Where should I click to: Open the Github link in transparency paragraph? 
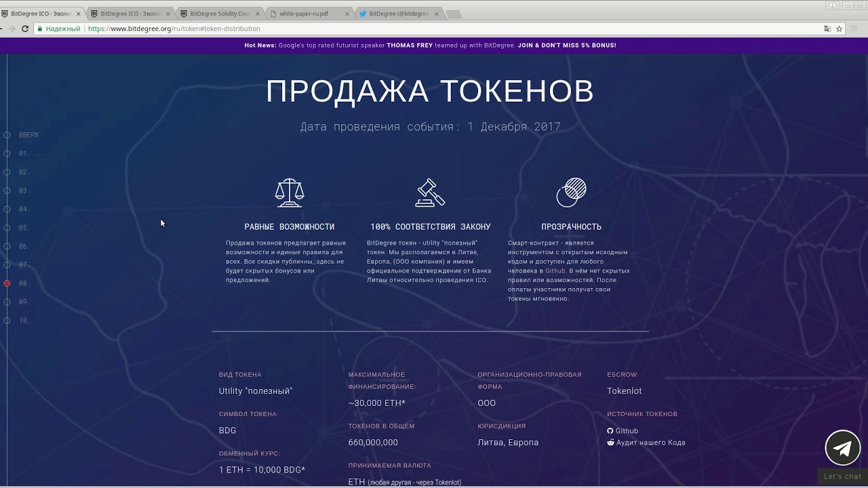tap(555, 270)
